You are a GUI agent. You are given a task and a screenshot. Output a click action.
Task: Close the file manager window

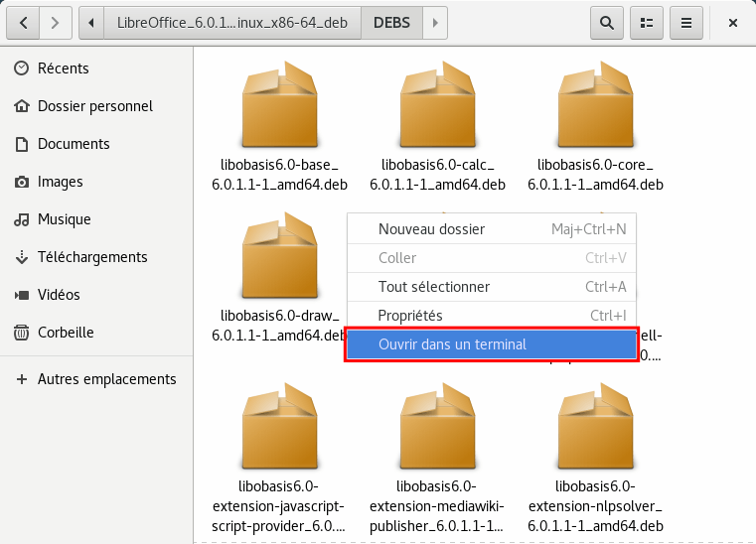[x=733, y=23]
